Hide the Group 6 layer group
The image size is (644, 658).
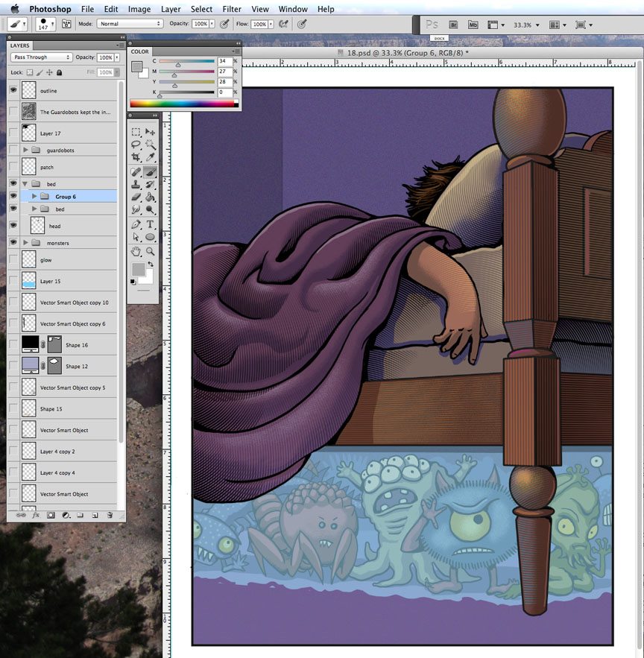point(13,196)
